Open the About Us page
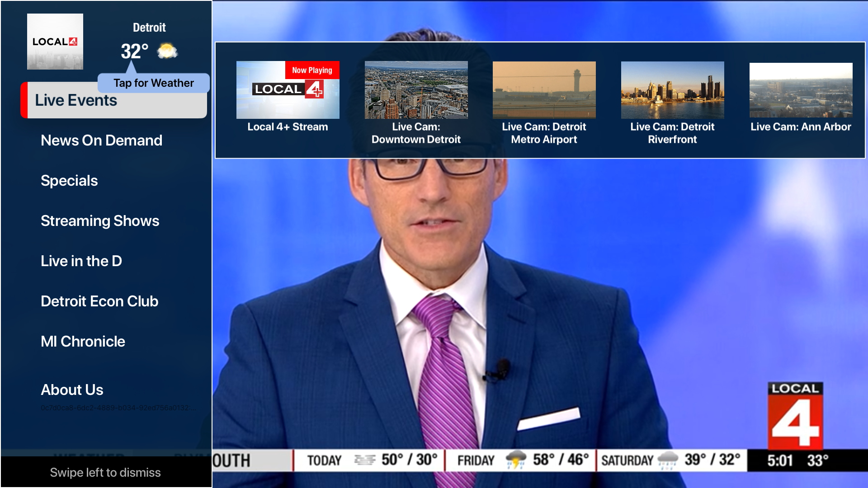This screenshot has width=868, height=488. pos(72,390)
